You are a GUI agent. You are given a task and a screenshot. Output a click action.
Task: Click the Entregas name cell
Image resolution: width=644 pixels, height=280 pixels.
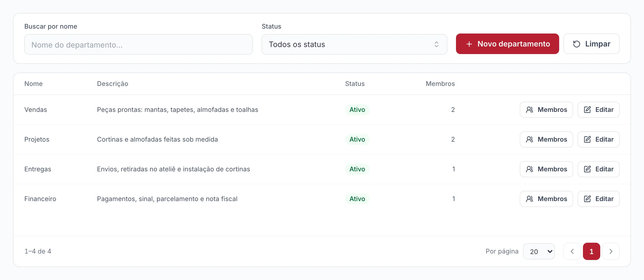tap(38, 169)
